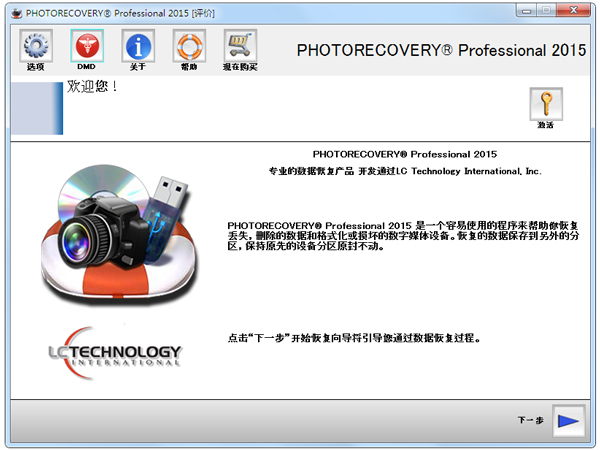Open the 关于 (About) info icon
The image size is (600, 450).
(138, 48)
